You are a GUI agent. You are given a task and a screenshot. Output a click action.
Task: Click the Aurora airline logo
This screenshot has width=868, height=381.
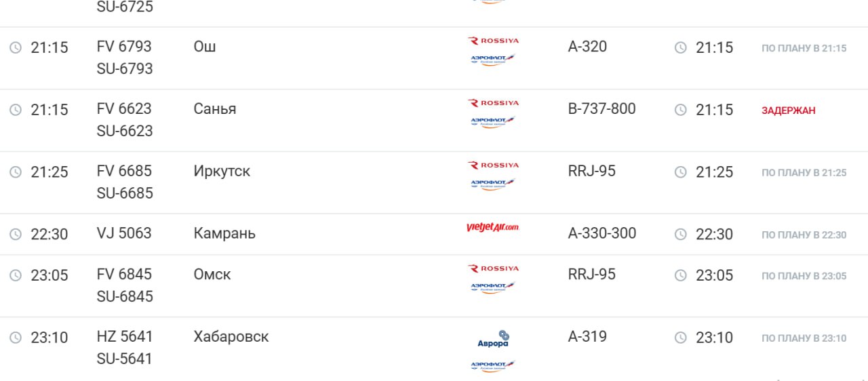(493, 339)
